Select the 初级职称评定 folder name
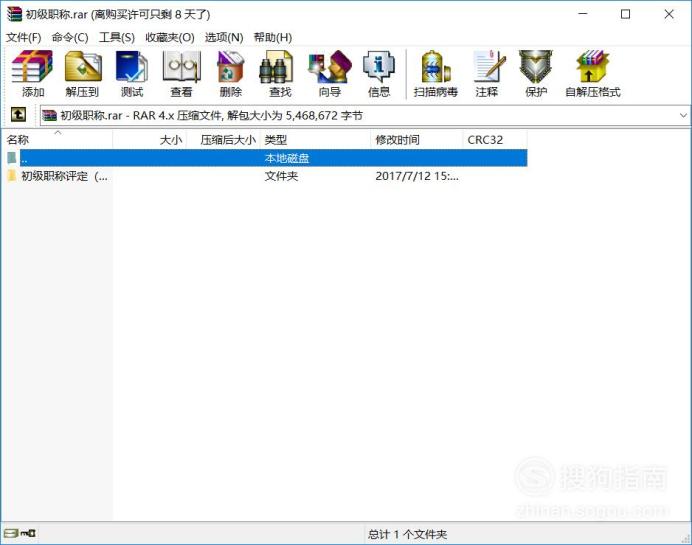Viewport: 692px width, 545px height. coord(64,176)
